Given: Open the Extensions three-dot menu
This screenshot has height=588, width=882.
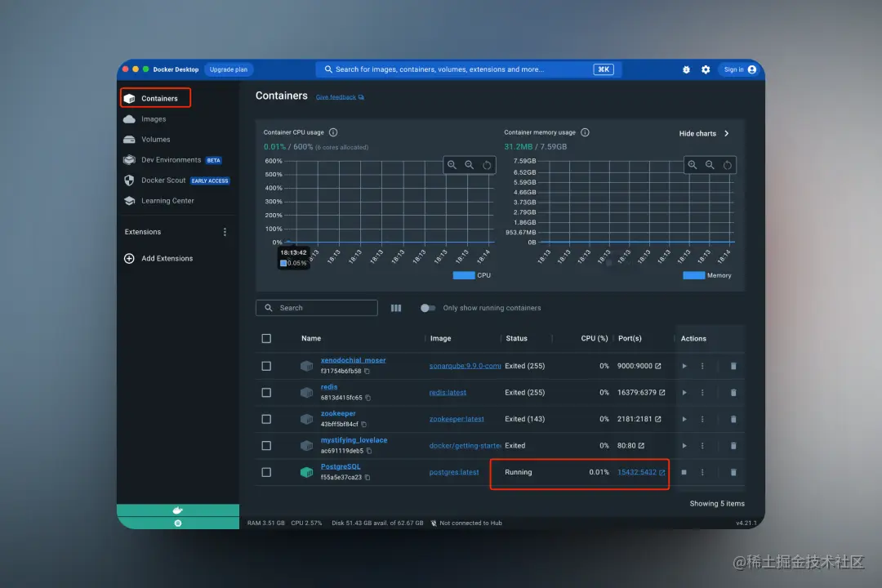Looking at the screenshot, I should coord(225,232).
